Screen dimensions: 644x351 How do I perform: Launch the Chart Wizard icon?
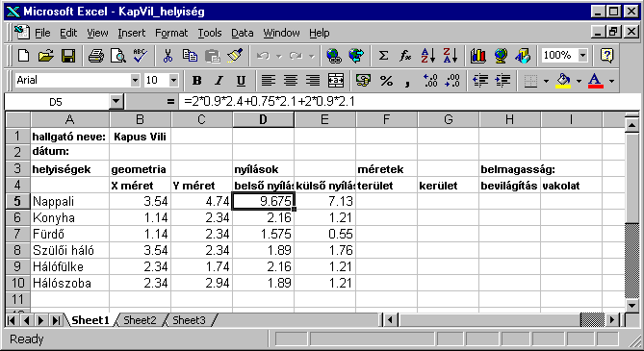[x=478, y=56]
